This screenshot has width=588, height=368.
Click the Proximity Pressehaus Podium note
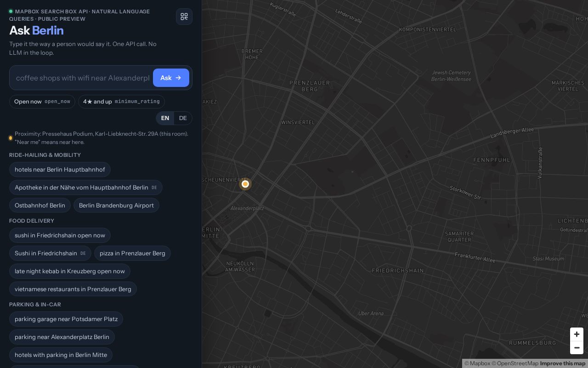point(101,138)
